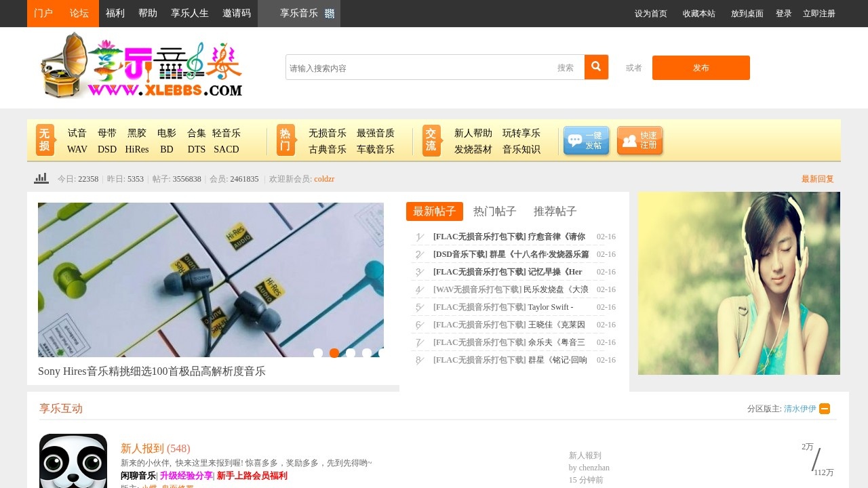This screenshot has height=488, width=868.
Task: Click the magnifier search icon button
Action: pos(596,67)
